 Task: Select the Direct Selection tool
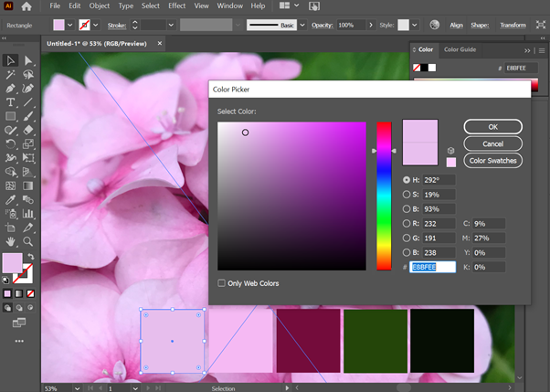[x=28, y=60]
